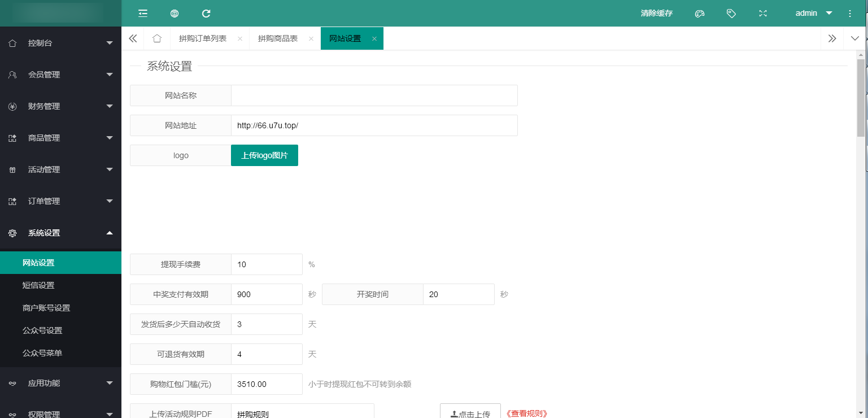Close the 拼购订单列表 tab

click(x=240, y=39)
